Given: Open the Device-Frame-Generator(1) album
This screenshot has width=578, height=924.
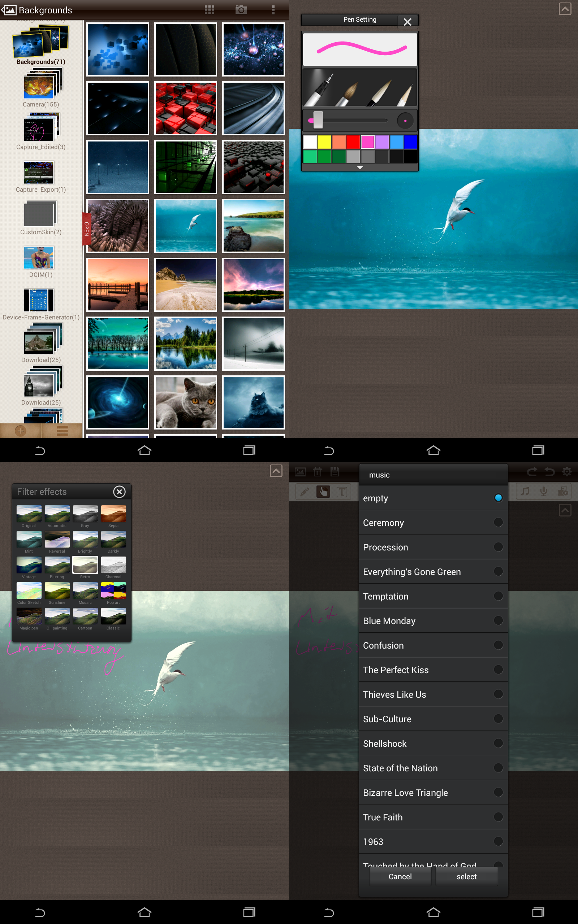Looking at the screenshot, I should coord(41,304).
